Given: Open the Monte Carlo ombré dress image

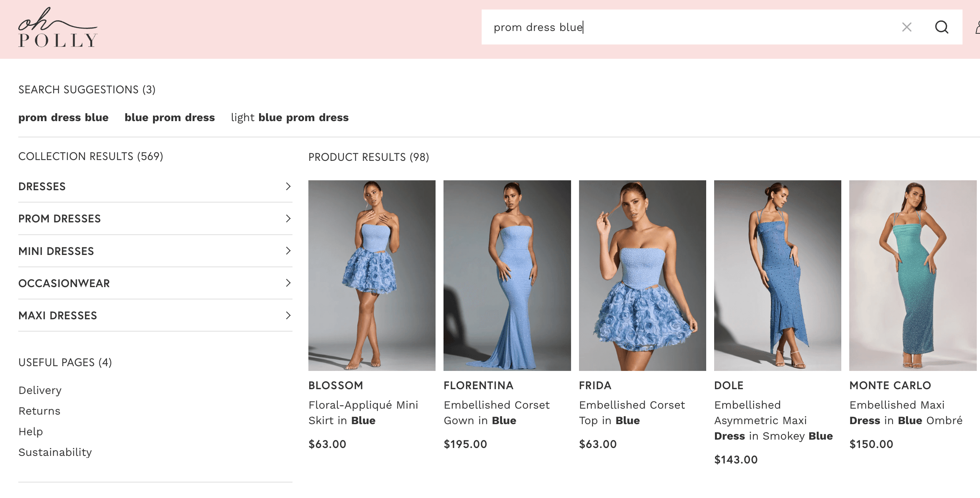Looking at the screenshot, I should 913,275.
